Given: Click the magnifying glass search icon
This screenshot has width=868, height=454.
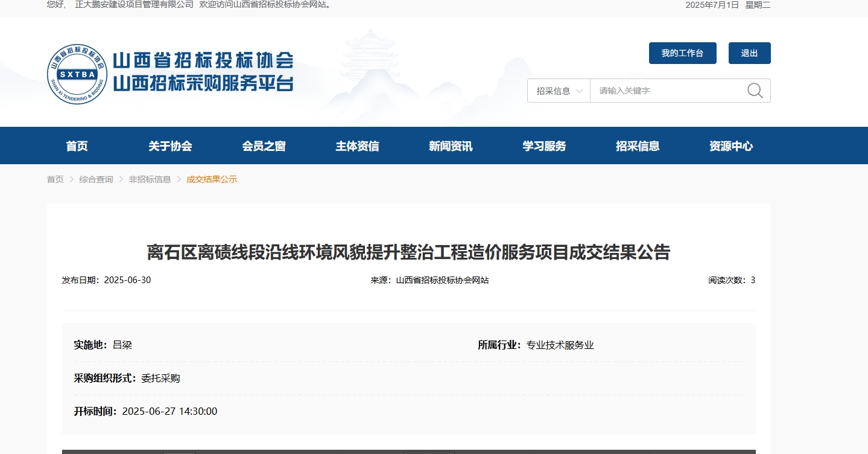Looking at the screenshot, I should (755, 91).
